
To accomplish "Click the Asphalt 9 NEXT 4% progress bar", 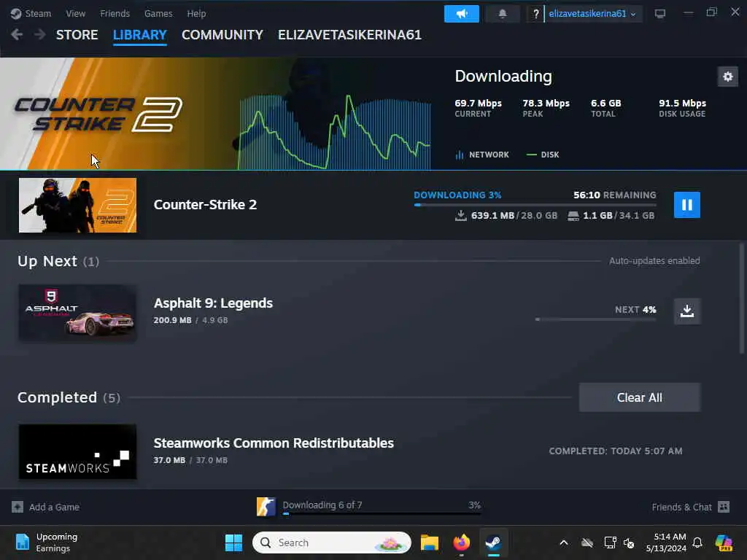I will (595, 319).
